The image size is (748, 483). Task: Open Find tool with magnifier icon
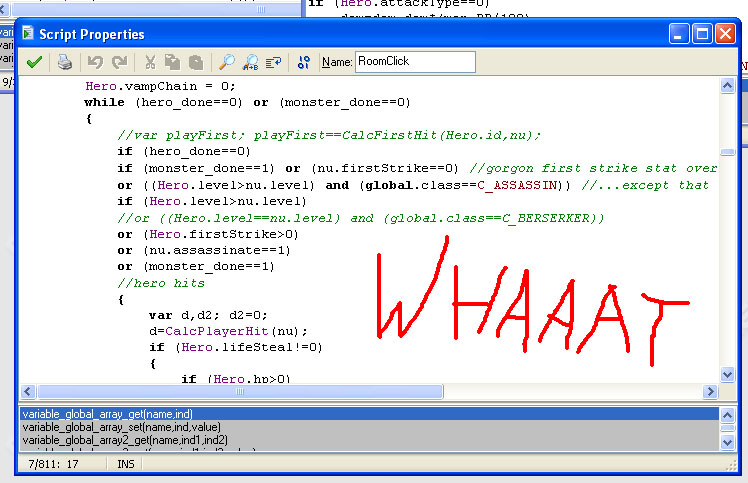(227, 62)
